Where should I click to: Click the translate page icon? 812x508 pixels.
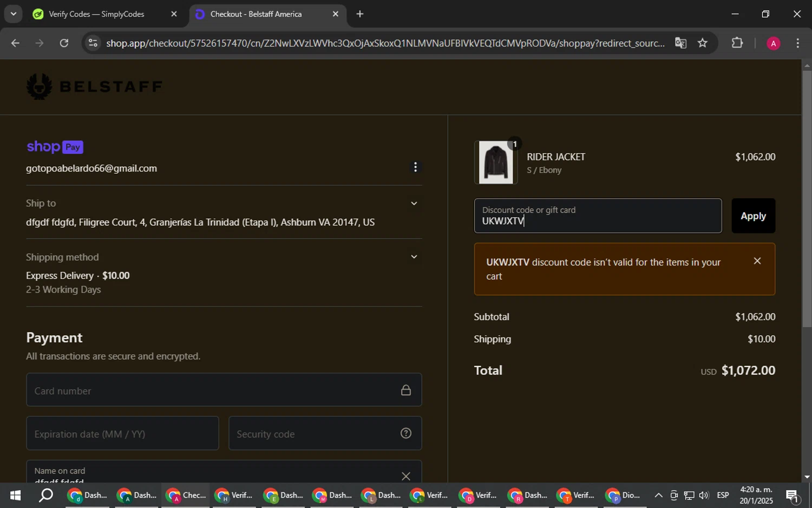point(680,43)
